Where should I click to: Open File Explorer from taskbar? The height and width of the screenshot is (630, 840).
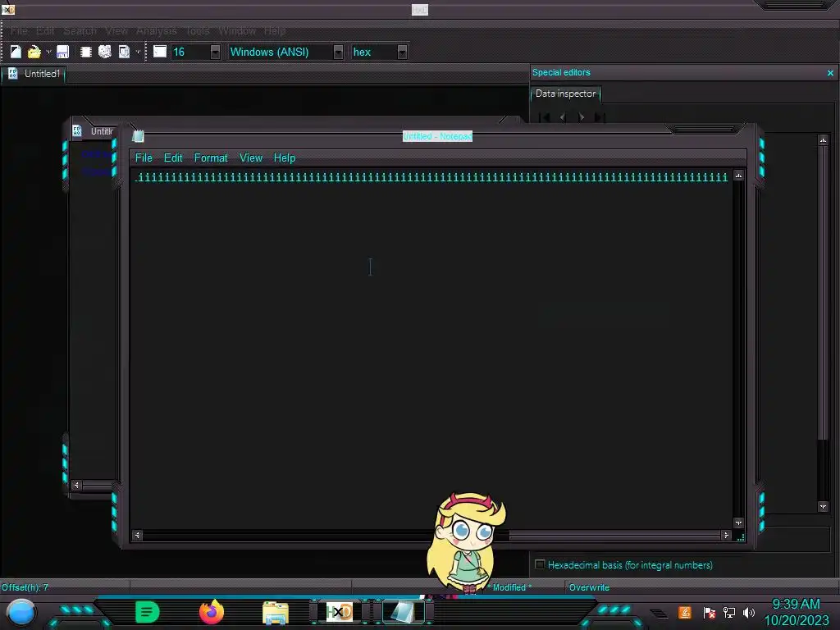(x=276, y=613)
